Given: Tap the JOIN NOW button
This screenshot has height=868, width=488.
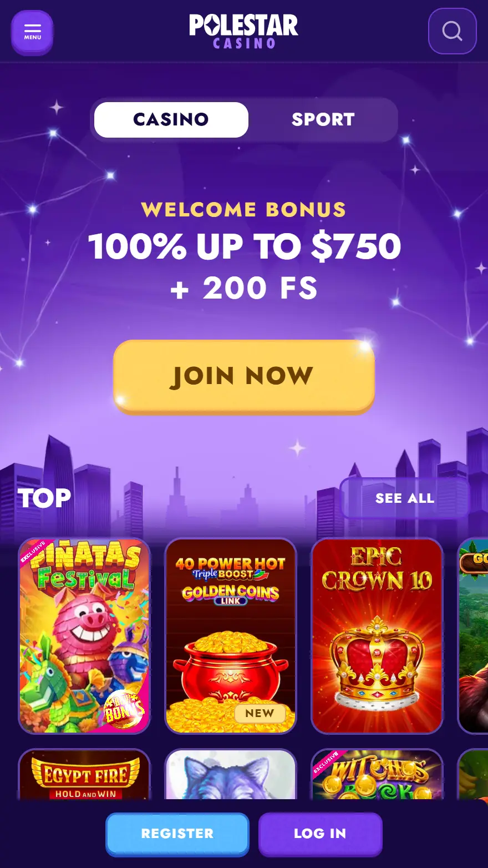Looking at the screenshot, I should (243, 376).
